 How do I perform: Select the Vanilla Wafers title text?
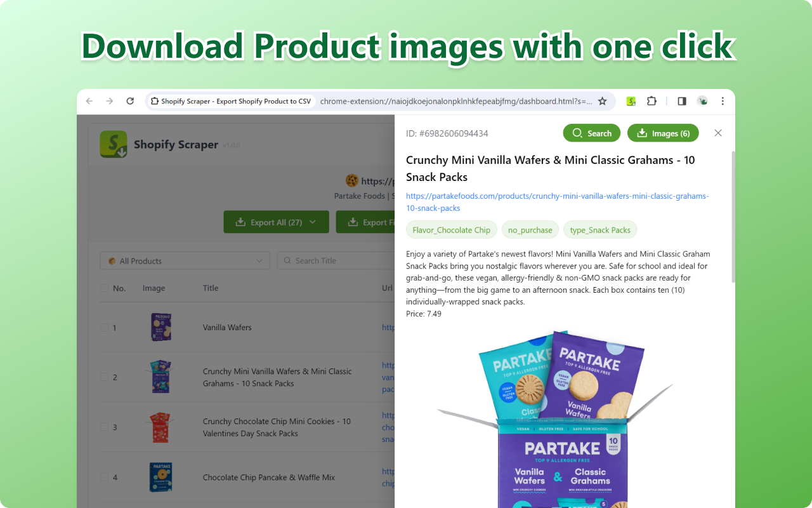tap(227, 328)
